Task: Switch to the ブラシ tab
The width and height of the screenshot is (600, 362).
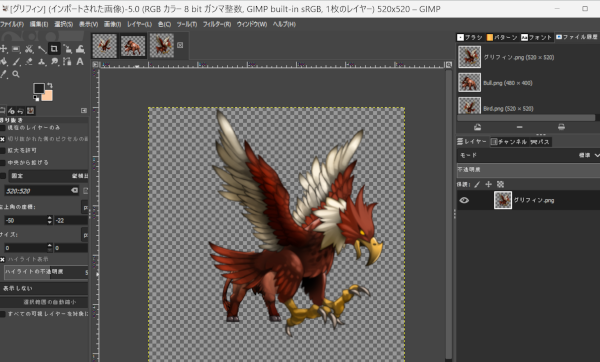Action: (x=470, y=37)
